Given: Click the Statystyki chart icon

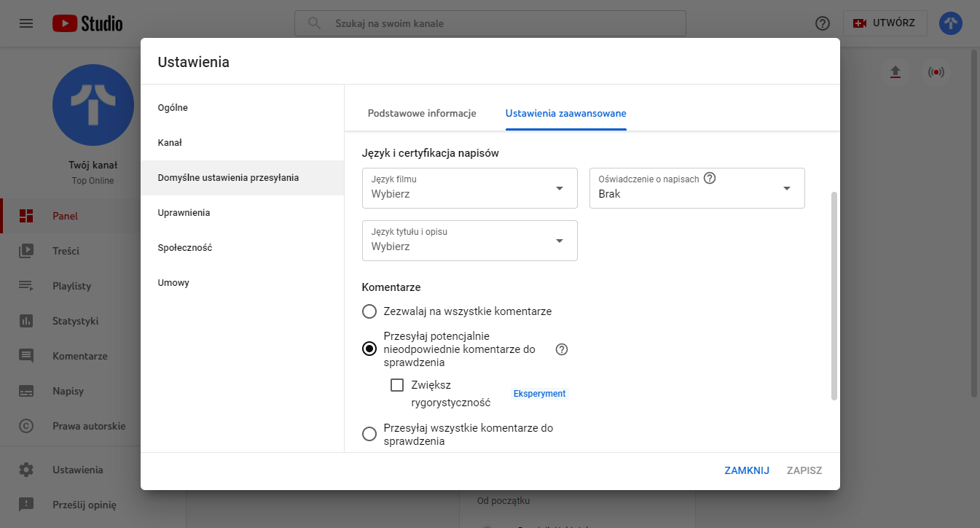Looking at the screenshot, I should tap(26, 321).
